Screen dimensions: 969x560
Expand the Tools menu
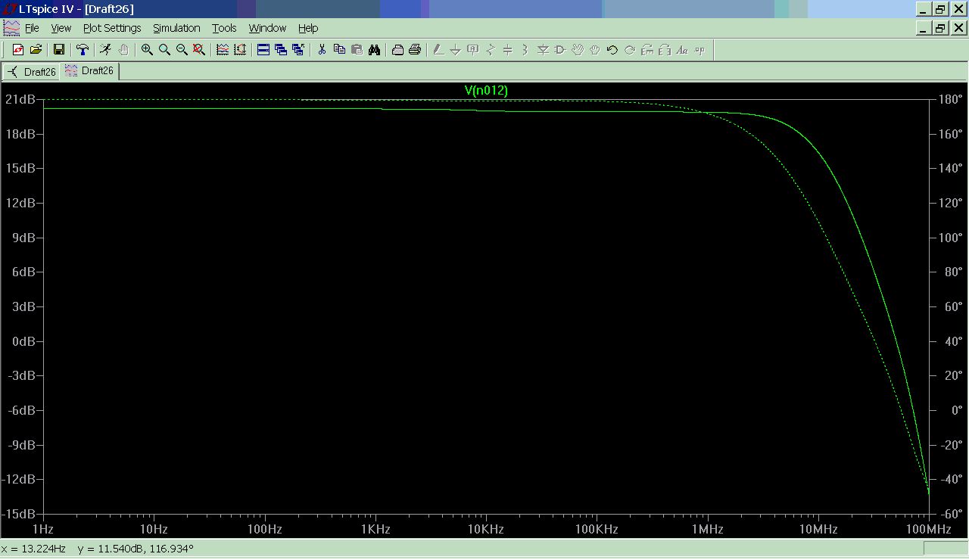pyautogui.click(x=224, y=28)
